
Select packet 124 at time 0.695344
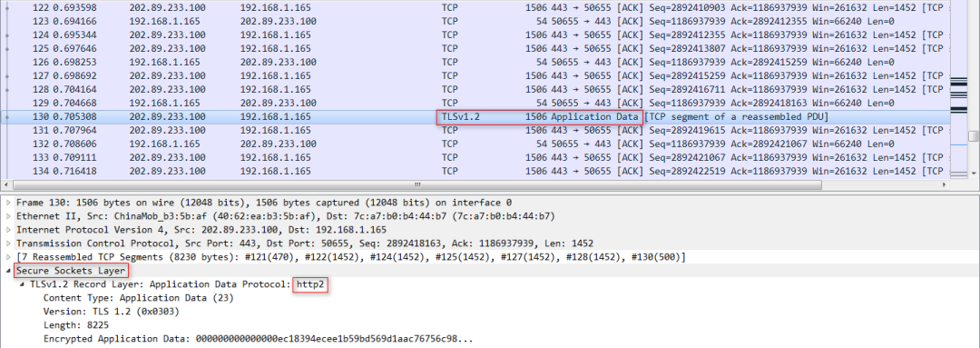click(475, 35)
